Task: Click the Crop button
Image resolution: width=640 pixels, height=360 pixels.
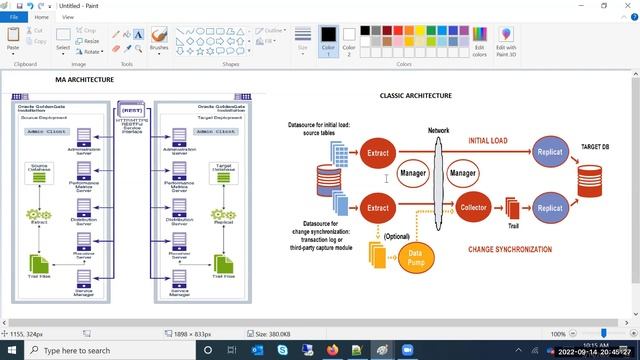Action: pos(86,30)
